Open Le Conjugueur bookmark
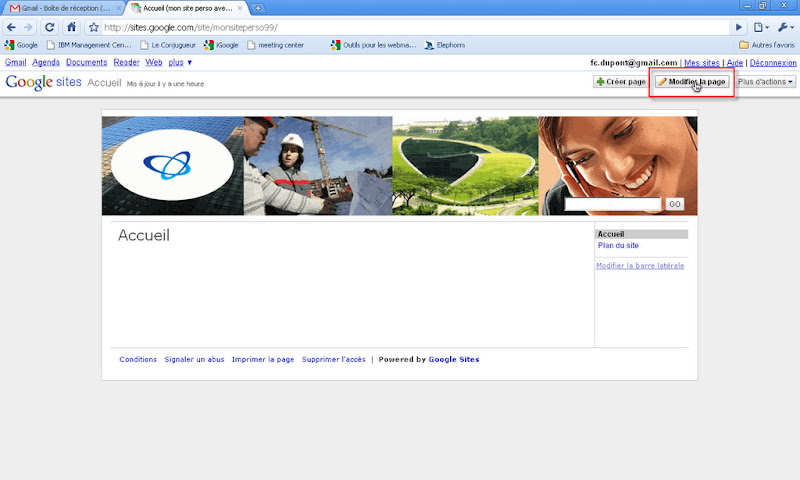The width and height of the screenshot is (800, 480). [x=168, y=45]
